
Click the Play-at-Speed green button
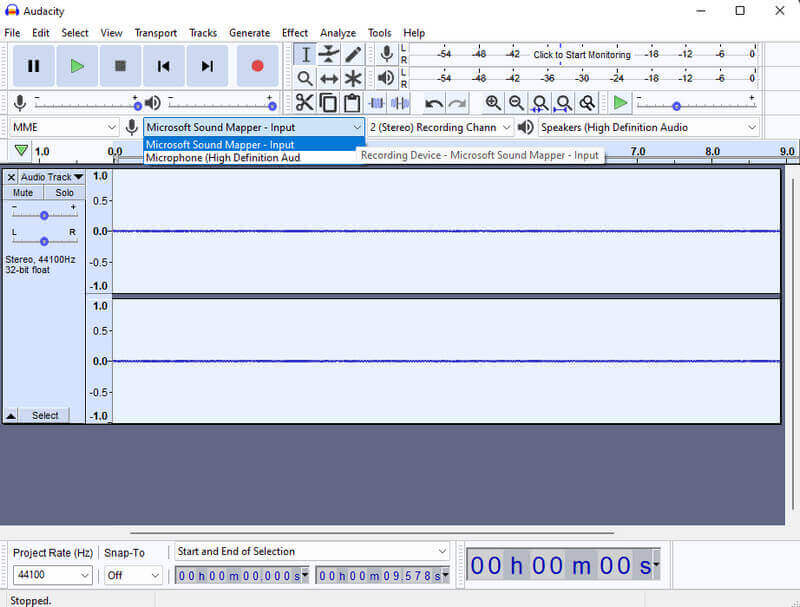pos(620,103)
